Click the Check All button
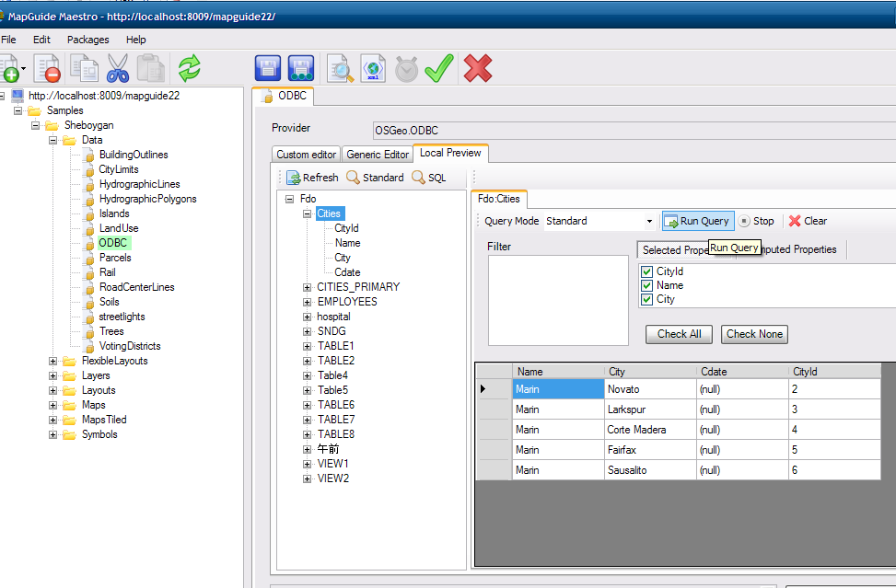The width and height of the screenshot is (896, 588). pos(679,334)
